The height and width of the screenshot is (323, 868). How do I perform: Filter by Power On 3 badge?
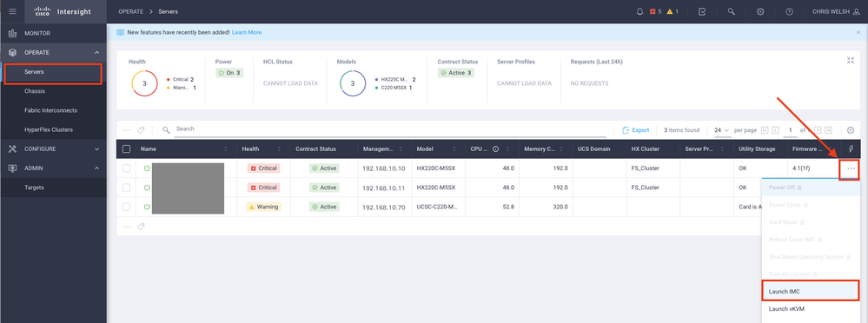point(229,72)
